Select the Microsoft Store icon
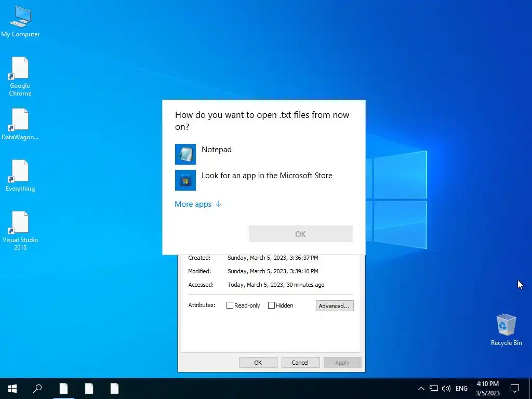 click(x=185, y=180)
